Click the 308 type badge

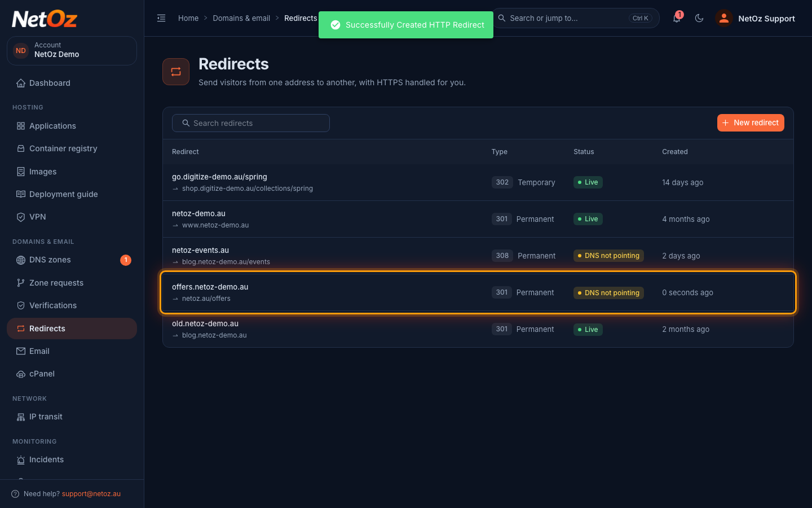coord(502,256)
